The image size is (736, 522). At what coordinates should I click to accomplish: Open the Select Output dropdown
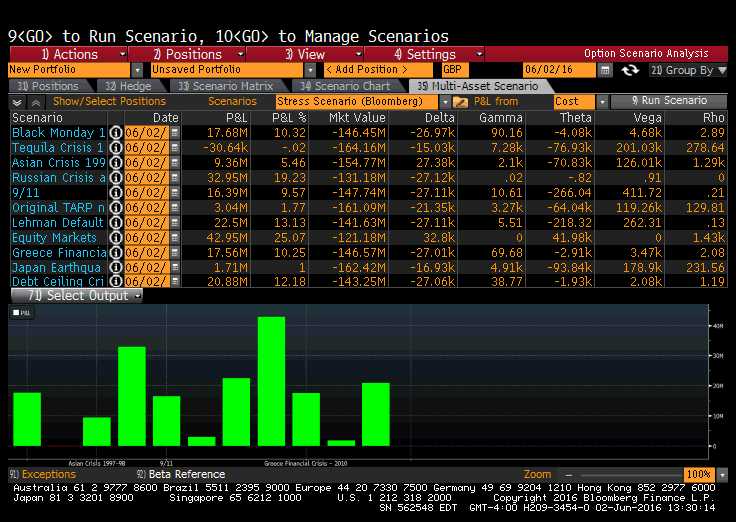coord(137,296)
